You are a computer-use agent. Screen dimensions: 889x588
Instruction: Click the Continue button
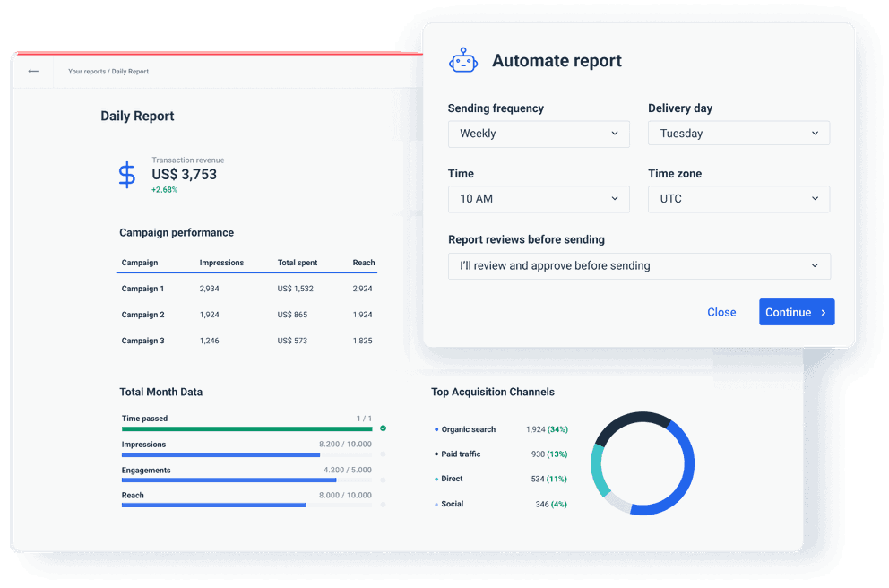796,312
